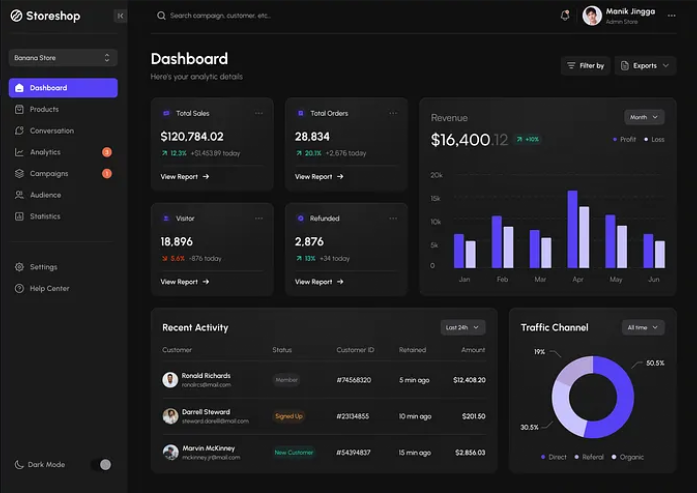Screen dimensions: 697x493
Task: Toggle the Dark Mode switch
Action: [x=101, y=464]
